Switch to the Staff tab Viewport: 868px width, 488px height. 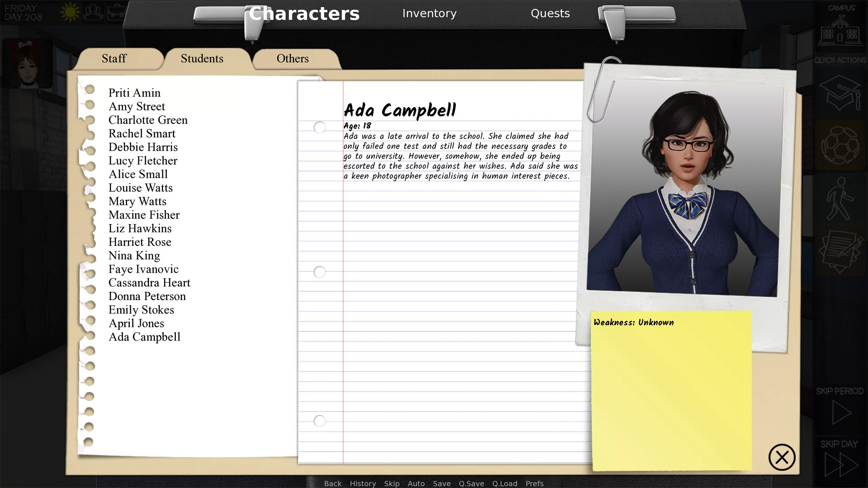tap(114, 59)
